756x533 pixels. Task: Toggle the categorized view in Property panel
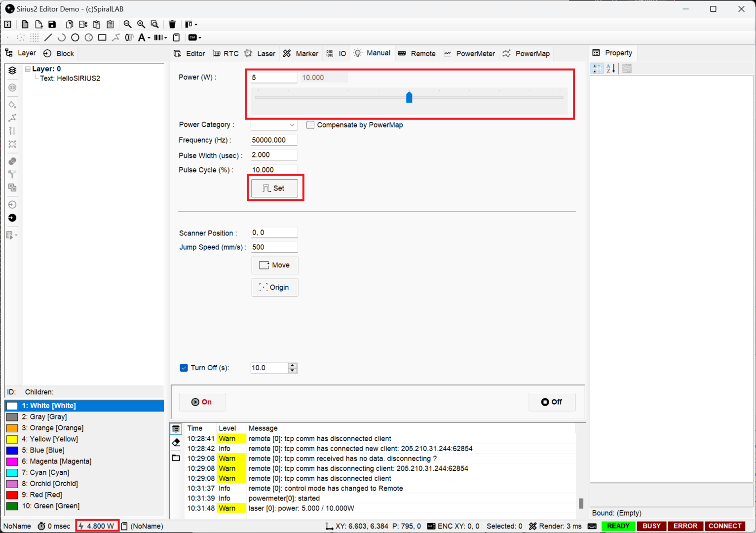pyautogui.click(x=597, y=69)
